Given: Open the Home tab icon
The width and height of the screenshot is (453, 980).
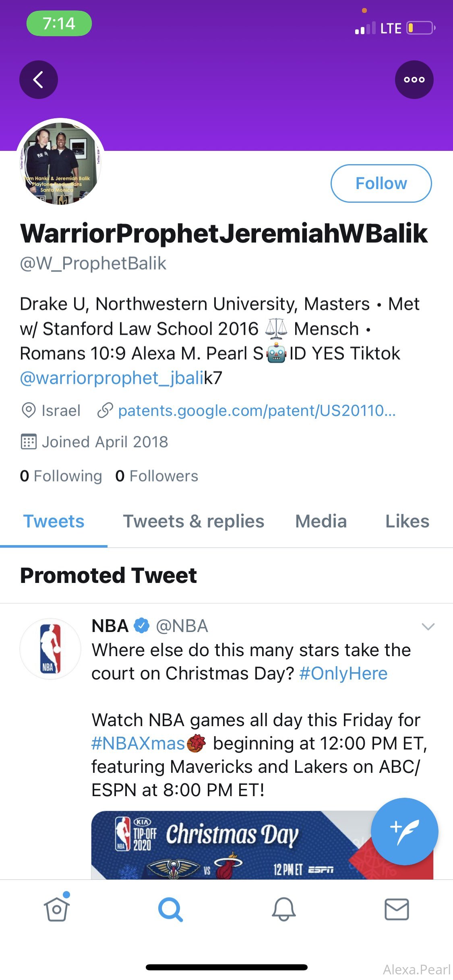Looking at the screenshot, I should 57,908.
